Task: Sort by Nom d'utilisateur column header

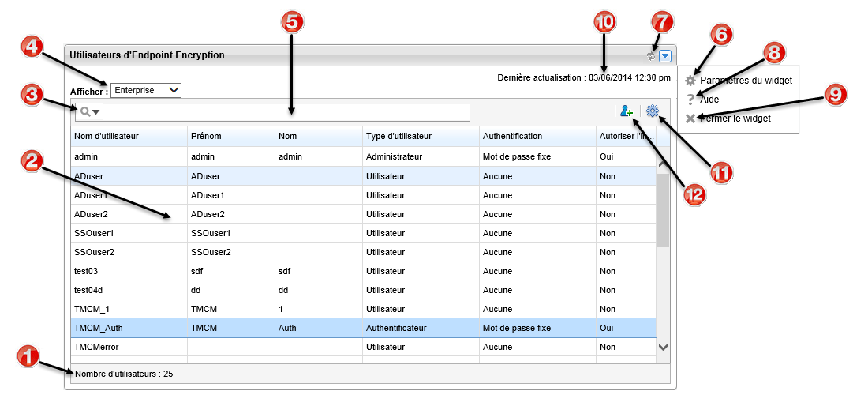Action: pyautogui.click(x=107, y=137)
